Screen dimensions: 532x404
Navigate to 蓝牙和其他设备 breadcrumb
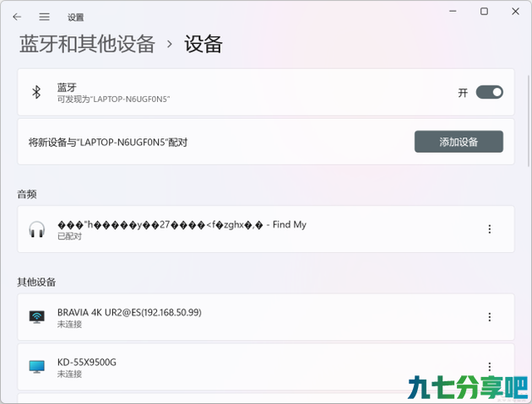[x=87, y=44]
